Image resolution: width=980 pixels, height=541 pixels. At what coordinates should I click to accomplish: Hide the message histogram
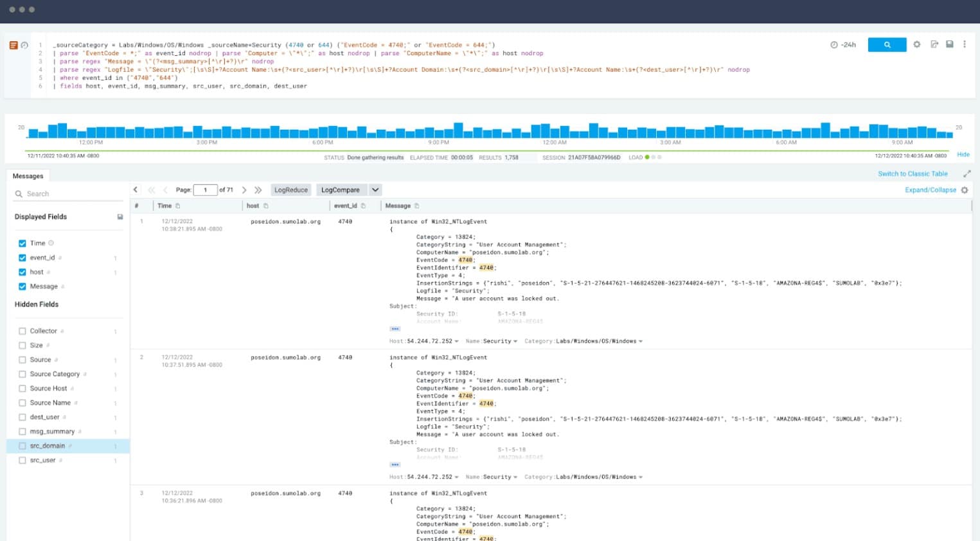pos(963,154)
